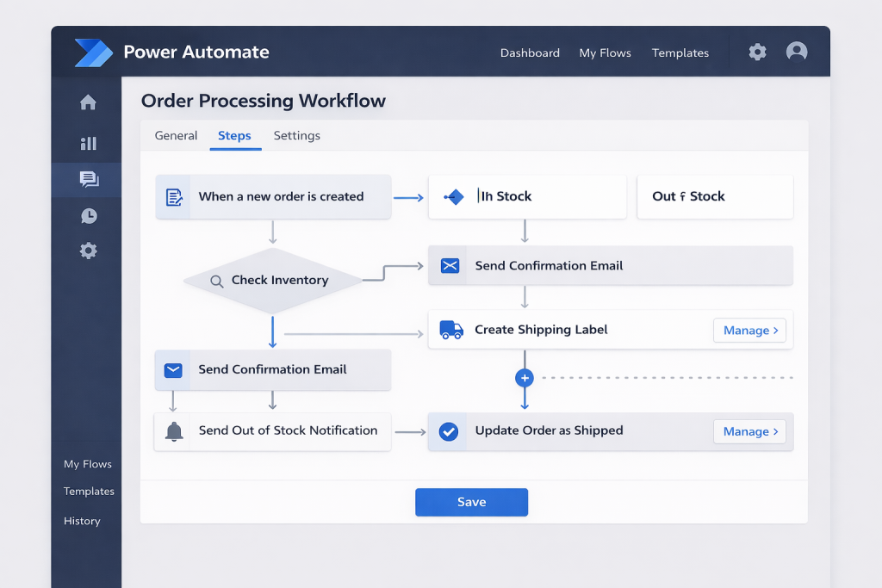
Task: Open settings gear in top header
Action: click(x=757, y=52)
